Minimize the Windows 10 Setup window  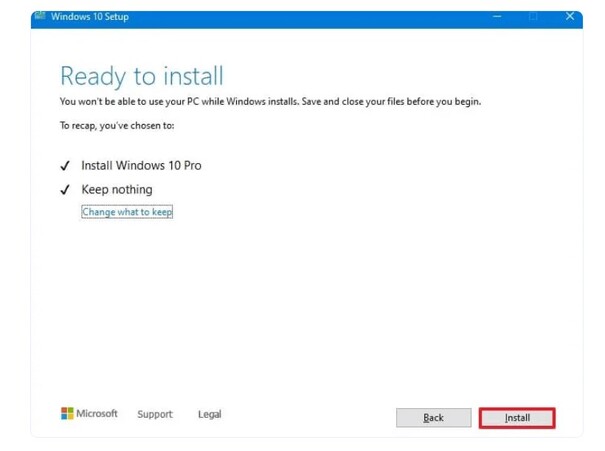tap(497, 17)
